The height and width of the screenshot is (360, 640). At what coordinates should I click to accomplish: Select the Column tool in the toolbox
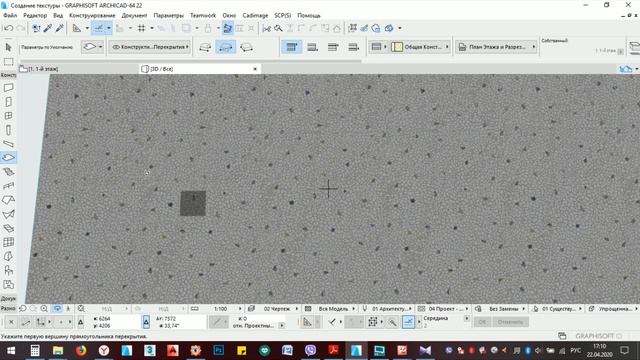point(8,130)
